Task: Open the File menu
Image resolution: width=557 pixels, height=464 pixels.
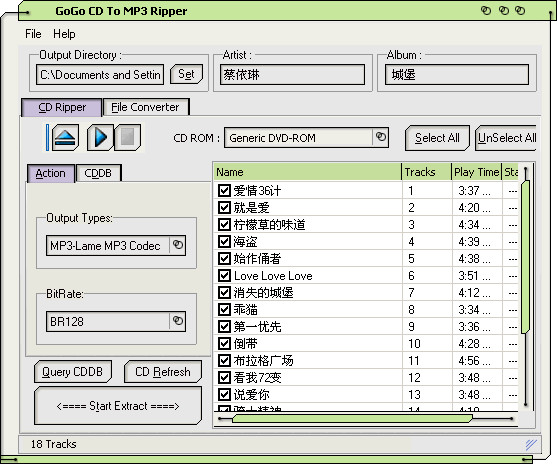Action: point(33,34)
